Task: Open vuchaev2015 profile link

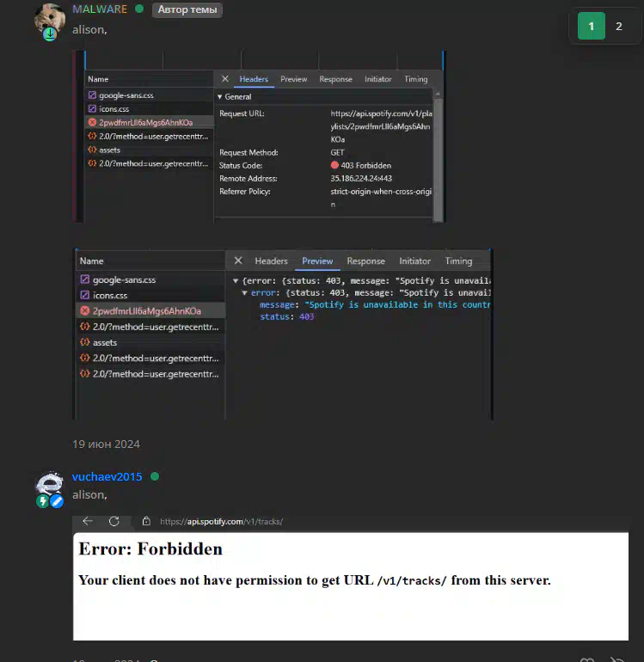Action: tap(107, 476)
